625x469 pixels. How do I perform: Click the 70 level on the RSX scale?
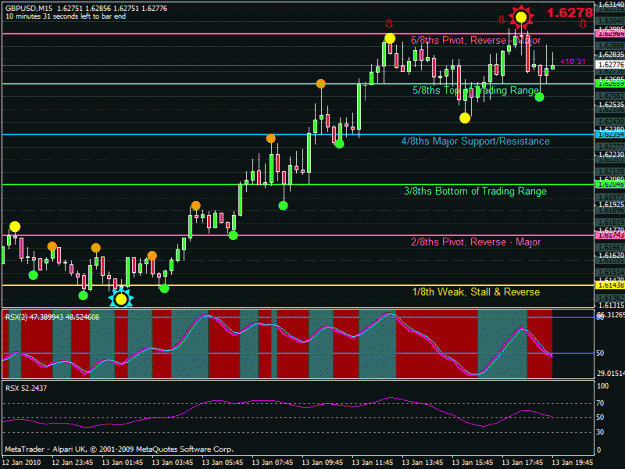tap(601, 403)
